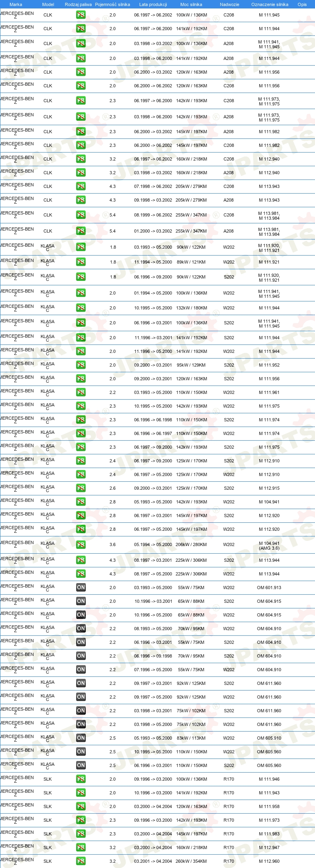The width and height of the screenshot is (315, 868).
Task: Select the engine code M 112.947
Action: (269, 847)
